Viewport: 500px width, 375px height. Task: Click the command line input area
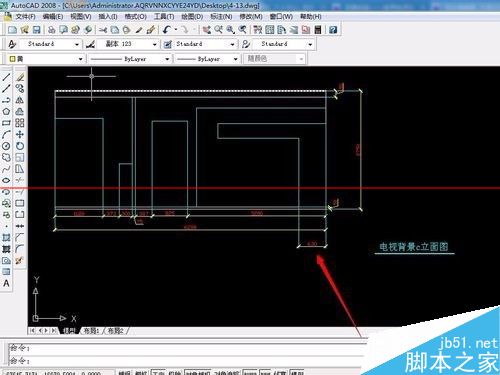pos(187,361)
